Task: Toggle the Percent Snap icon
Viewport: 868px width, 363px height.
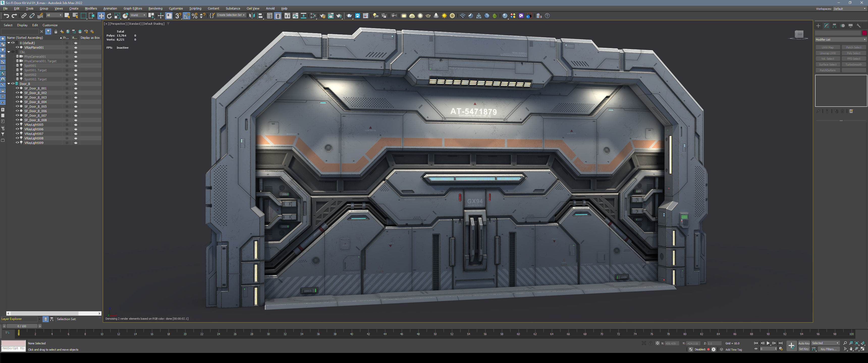Action: pyautogui.click(x=195, y=15)
